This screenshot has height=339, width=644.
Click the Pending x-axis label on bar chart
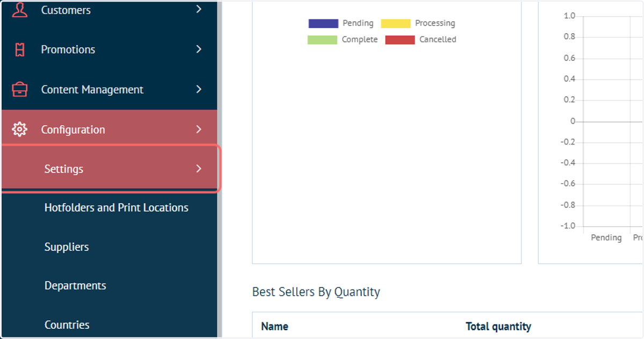[606, 237]
